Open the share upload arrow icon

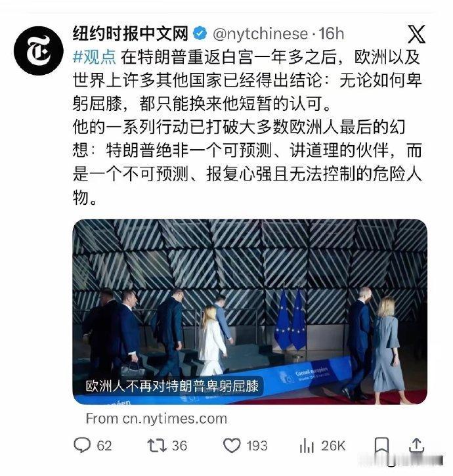point(417,445)
